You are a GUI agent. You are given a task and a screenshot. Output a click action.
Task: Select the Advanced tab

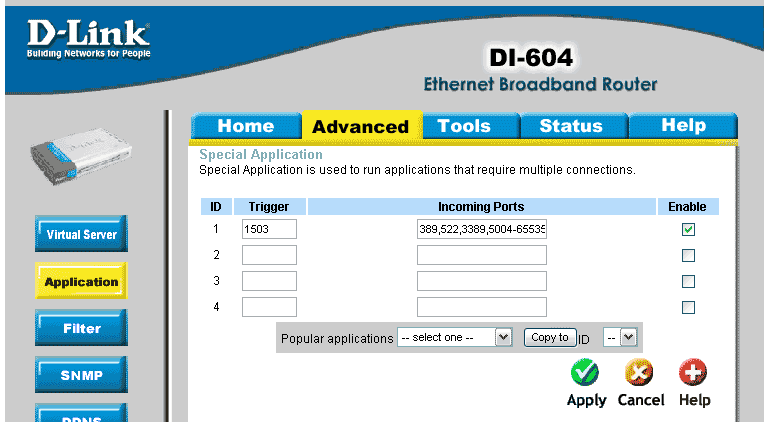(x=361, y=126)
